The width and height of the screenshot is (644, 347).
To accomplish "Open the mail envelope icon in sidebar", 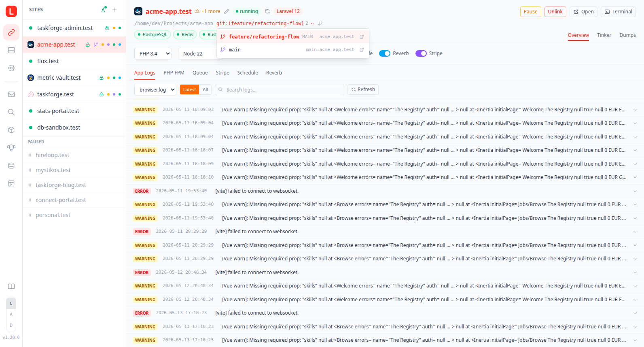I will [x=11, y=94].
